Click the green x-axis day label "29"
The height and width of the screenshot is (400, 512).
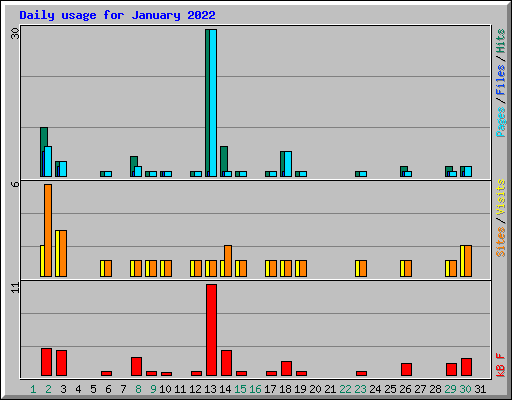pyautogui.click(x=450, y=389)
